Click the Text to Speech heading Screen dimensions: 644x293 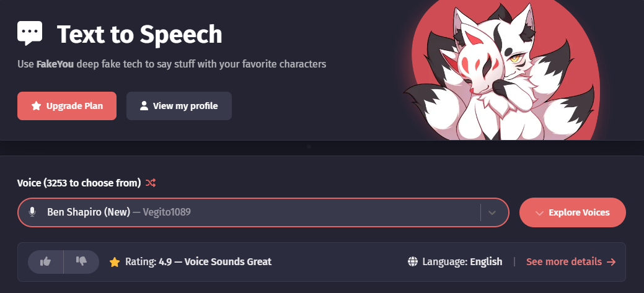point(139,34)
